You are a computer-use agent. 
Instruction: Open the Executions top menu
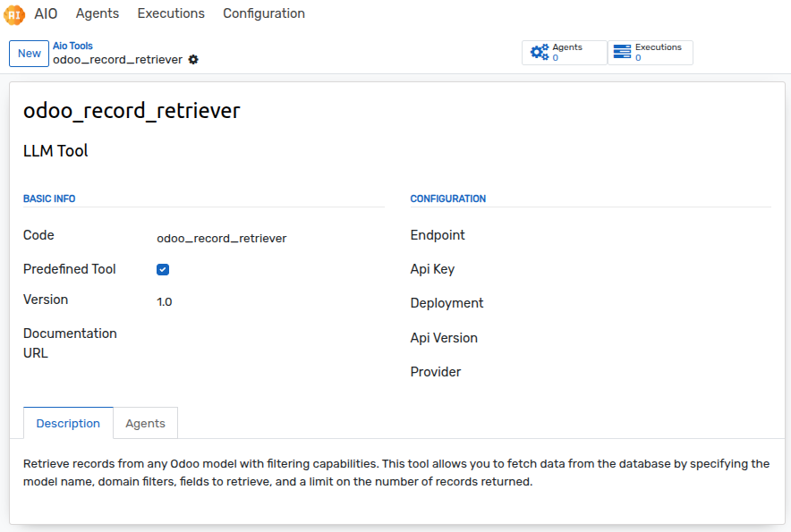pyautogui.click(x=171, y=13)
